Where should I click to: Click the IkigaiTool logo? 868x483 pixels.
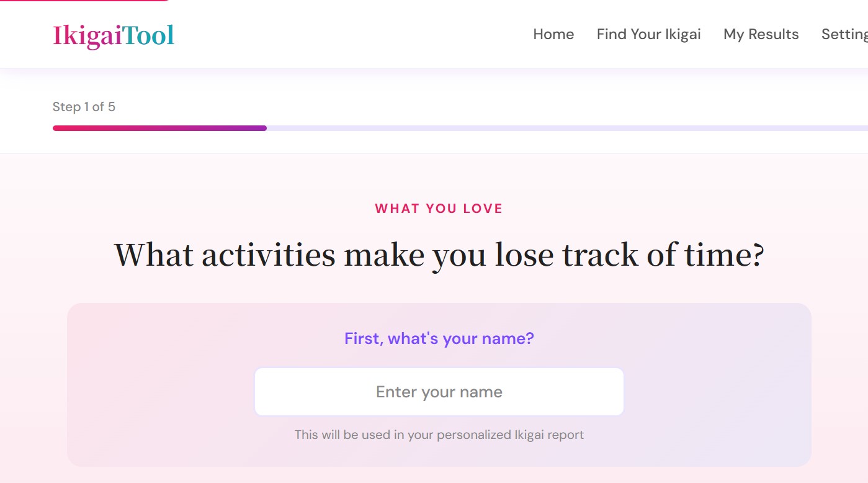114,35
